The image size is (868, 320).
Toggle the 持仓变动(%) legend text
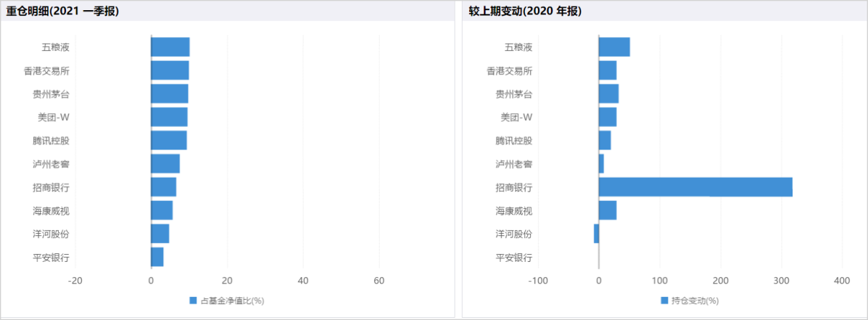tap(695, 300)
